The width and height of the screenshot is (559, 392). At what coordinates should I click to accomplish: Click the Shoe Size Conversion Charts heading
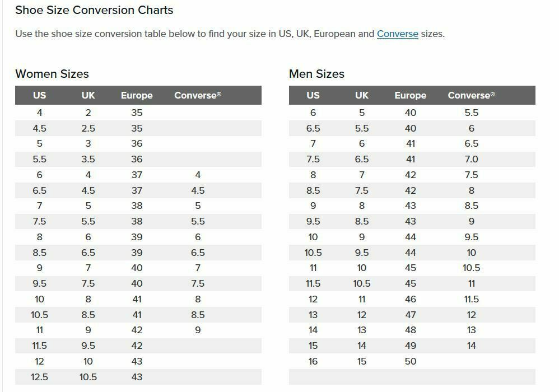coord(94,10)
